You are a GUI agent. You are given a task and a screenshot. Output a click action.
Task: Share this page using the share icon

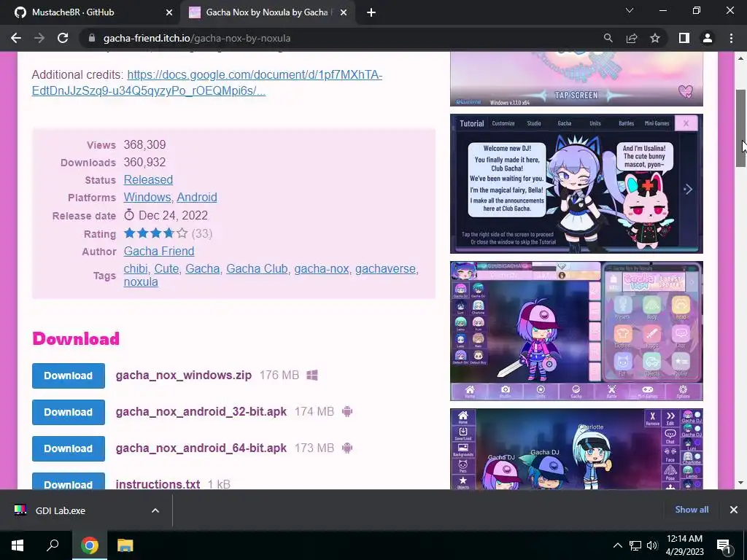[x=632, y=38]
